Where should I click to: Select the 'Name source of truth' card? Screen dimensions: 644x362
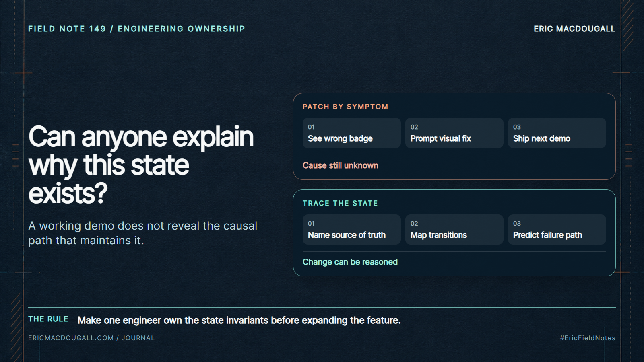point(351,229)
